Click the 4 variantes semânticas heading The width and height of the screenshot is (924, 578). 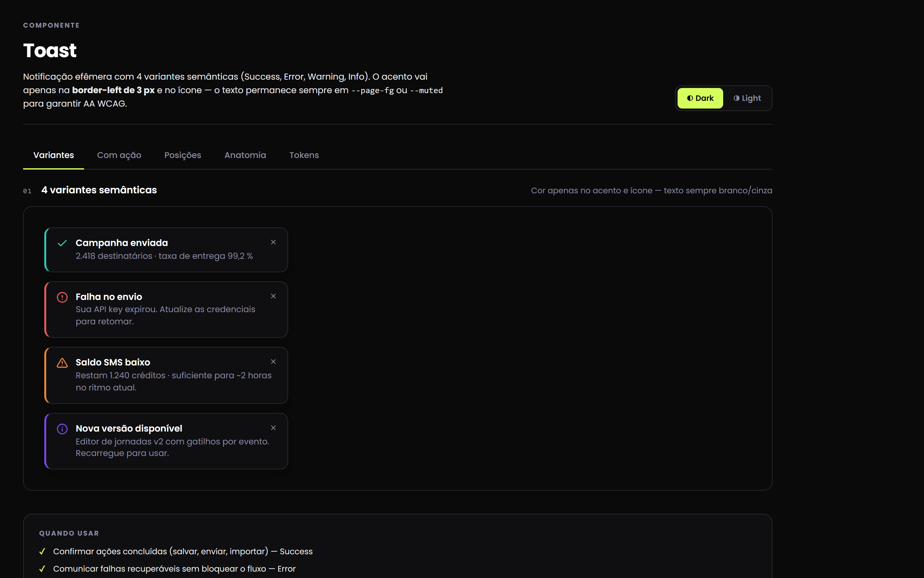pos(99,190)
